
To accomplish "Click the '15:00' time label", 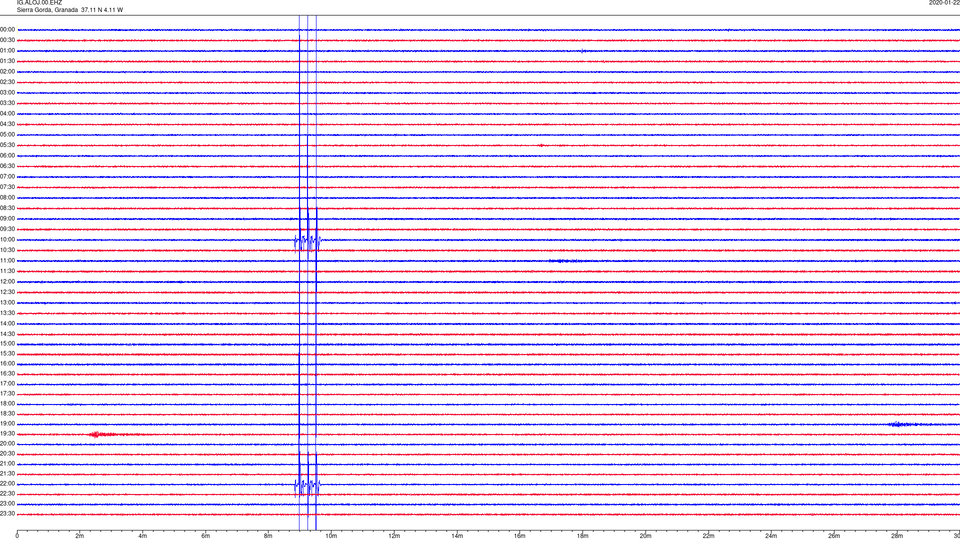I will pyautogui.click(x=8, y=343).
